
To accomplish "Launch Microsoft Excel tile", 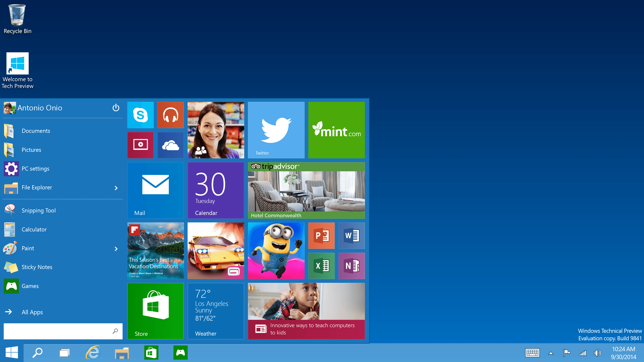I will [x=322, y=266].
